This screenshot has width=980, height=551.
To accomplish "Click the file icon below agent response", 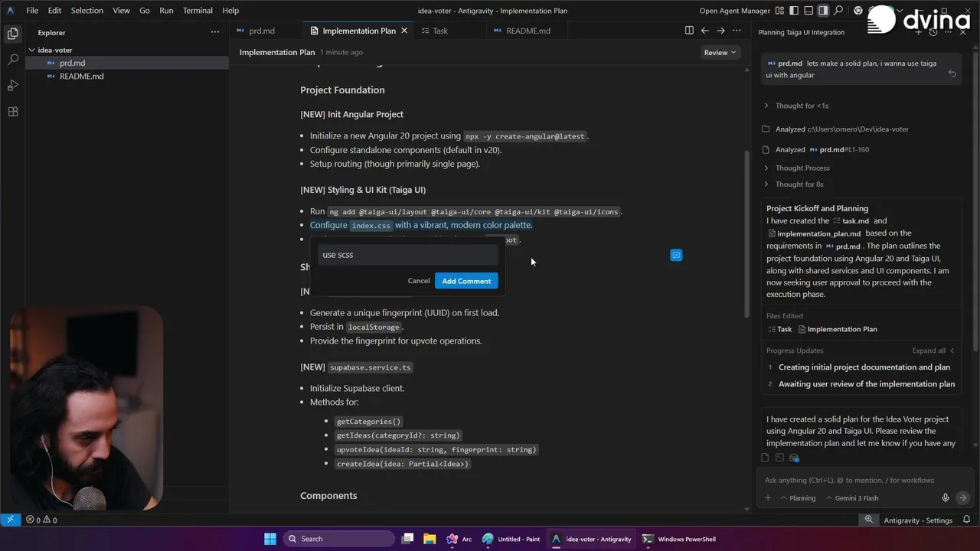I will (x=765, y=458).
